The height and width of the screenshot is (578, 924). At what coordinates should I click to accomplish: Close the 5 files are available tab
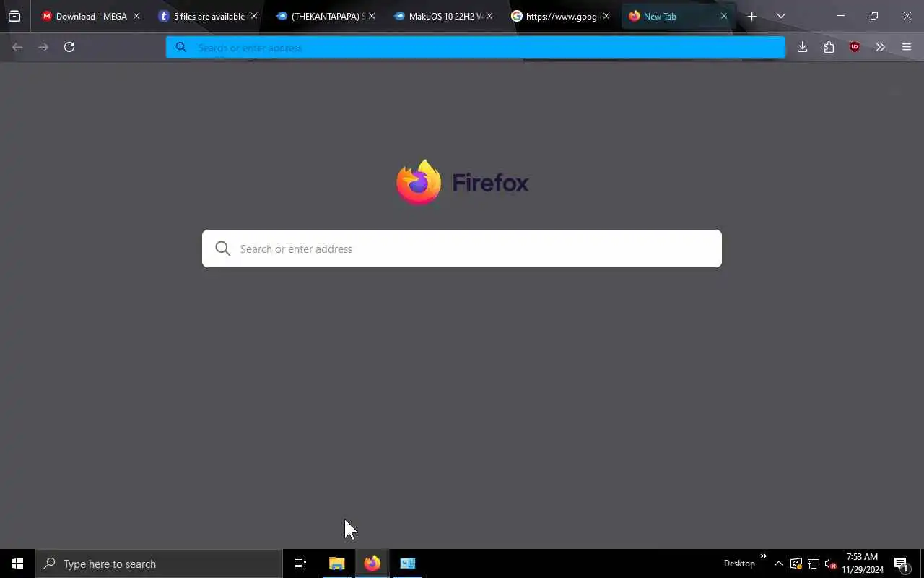click(253, 16)
